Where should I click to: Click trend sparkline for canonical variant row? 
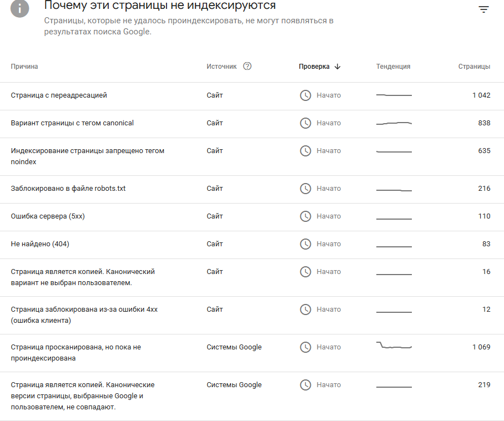[x=394, y=123]
